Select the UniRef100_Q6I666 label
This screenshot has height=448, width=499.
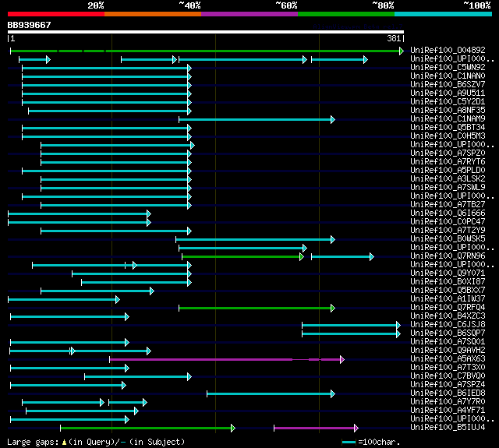448,213
